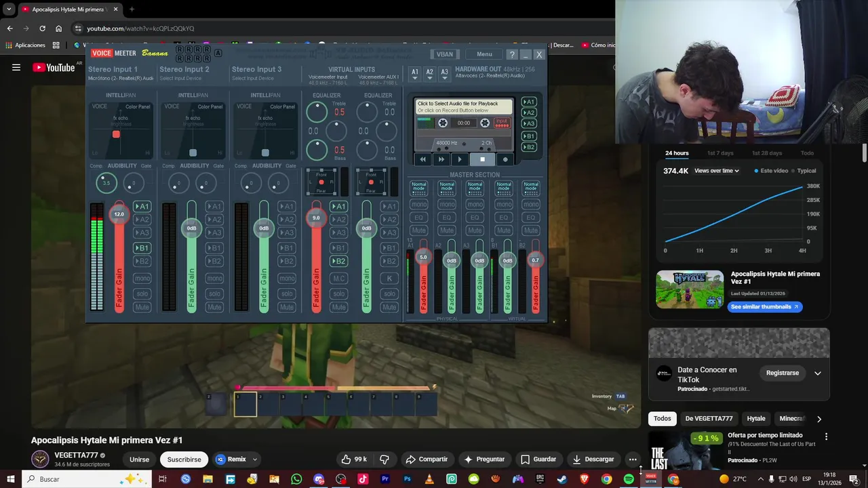This screenshot has height=488, width=868.
Task: Click Registrarse on TikTok ad
Action: [783, 373]
